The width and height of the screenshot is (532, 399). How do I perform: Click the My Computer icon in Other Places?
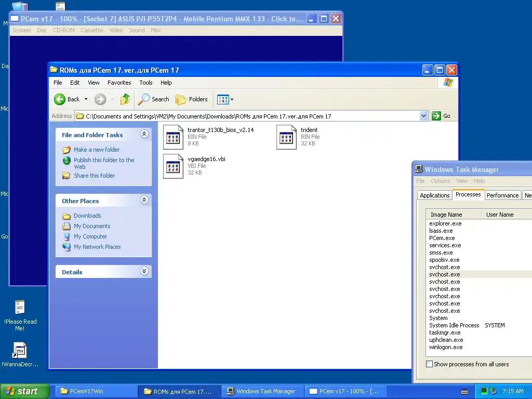point(66,237)
